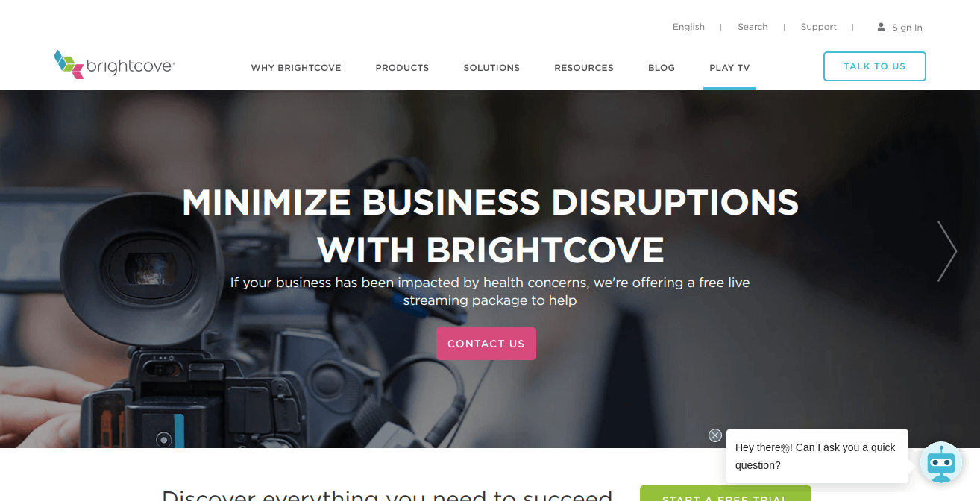Open the Solutions menu item
This screenshot has height=501, width=980.
(491, 68)
